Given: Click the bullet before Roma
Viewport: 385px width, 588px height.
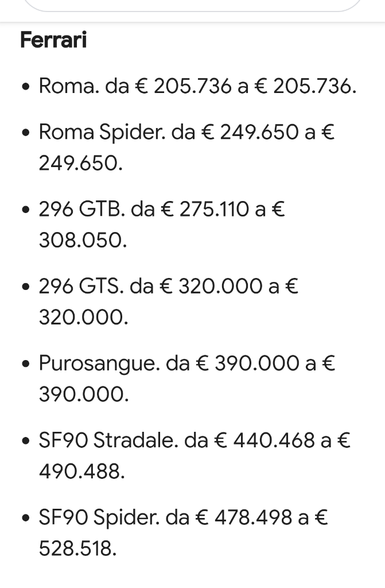Looking at the screenshot, I should (x=25, y=87).
